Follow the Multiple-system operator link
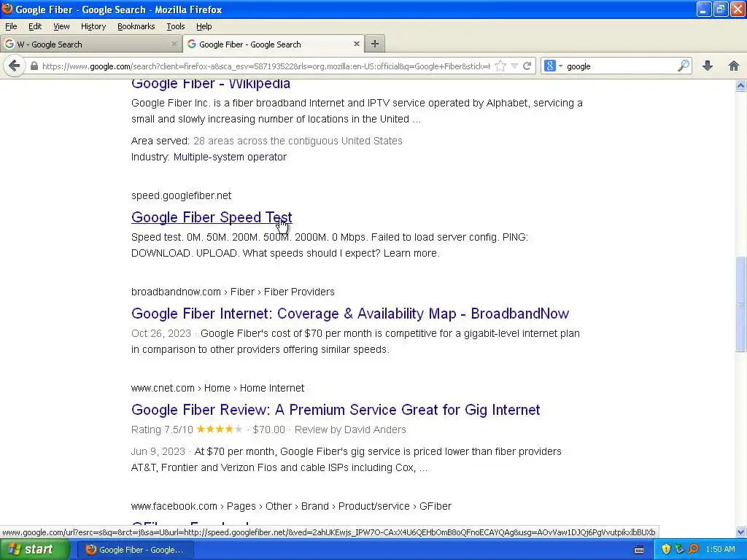Viewport: 747px width, 560px height. 230,157
